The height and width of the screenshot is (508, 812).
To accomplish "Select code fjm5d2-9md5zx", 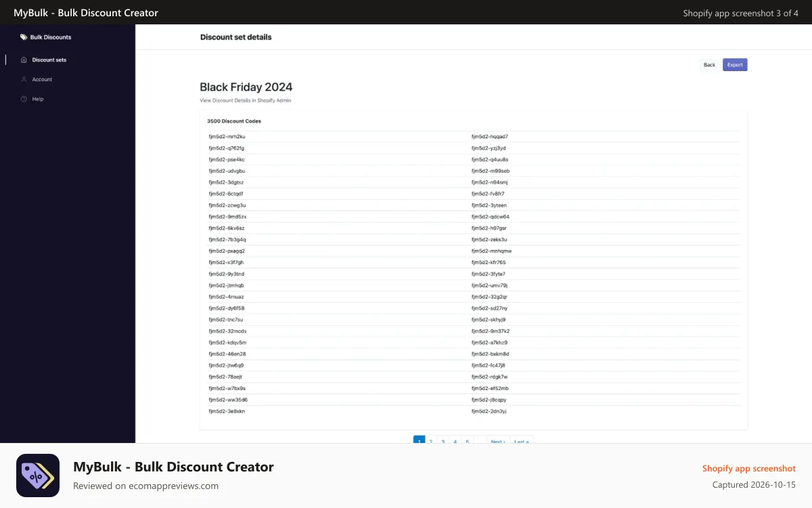I will [227, 217].
